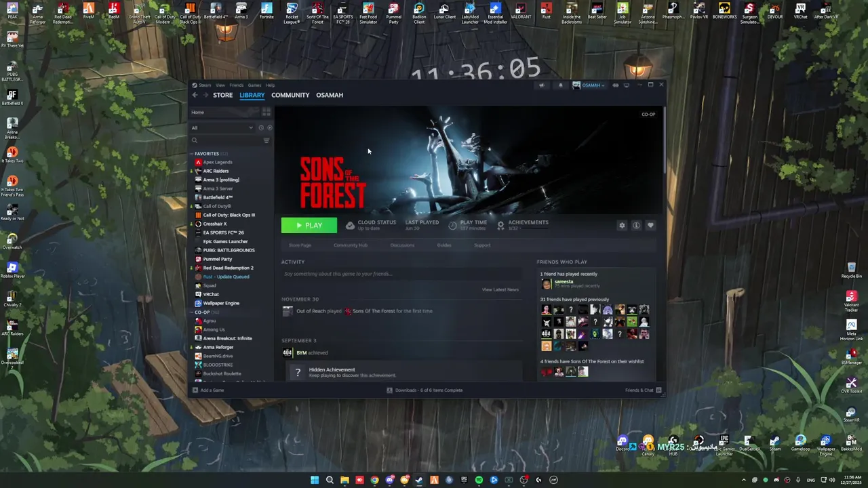Open the COMMUNITY tab
Viewport: 868px width, 488px height.
click(290, 95)
